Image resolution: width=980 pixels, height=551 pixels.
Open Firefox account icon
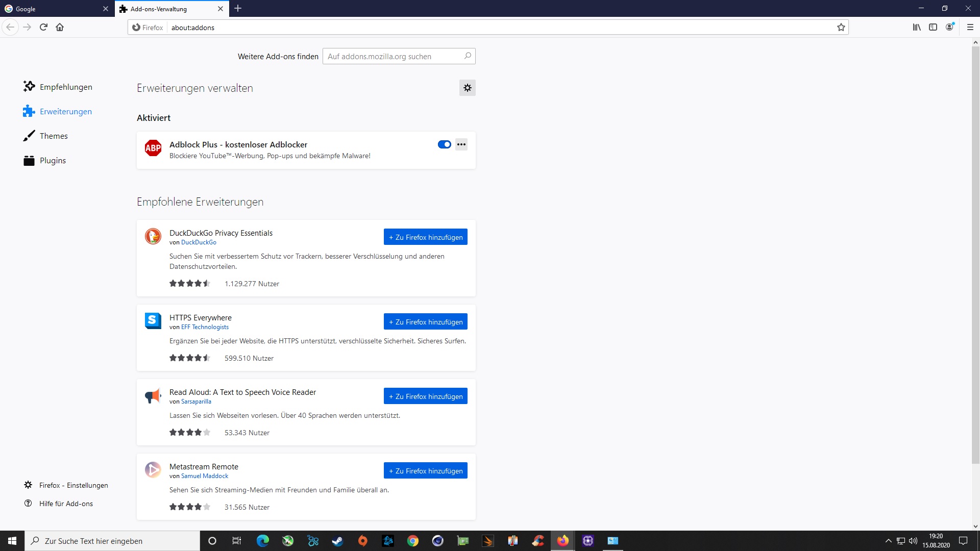click(949, 28)
